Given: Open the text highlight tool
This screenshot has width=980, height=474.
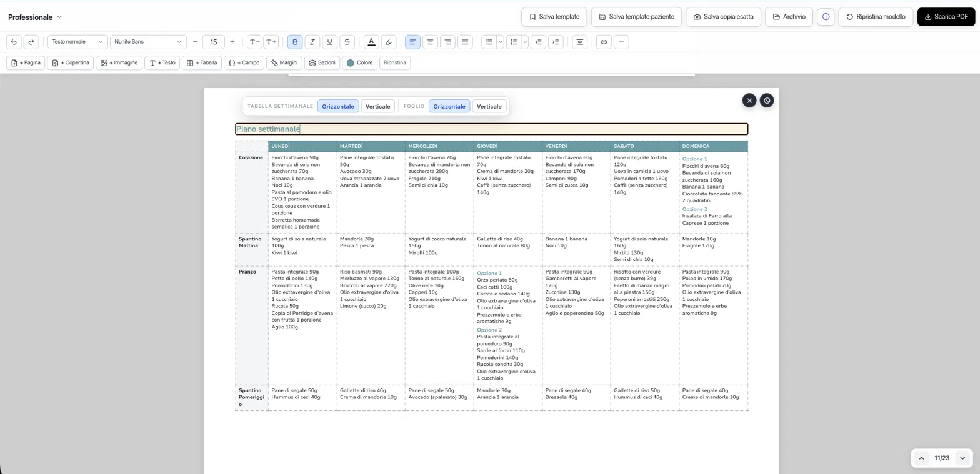Looking at the screenshot, I should [389, 42].
